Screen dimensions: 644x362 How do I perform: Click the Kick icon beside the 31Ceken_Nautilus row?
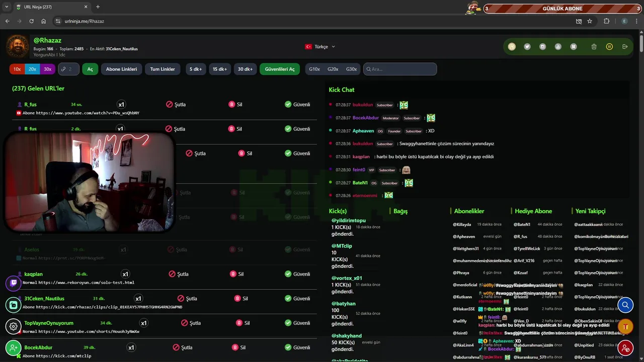tap(14, 305)
